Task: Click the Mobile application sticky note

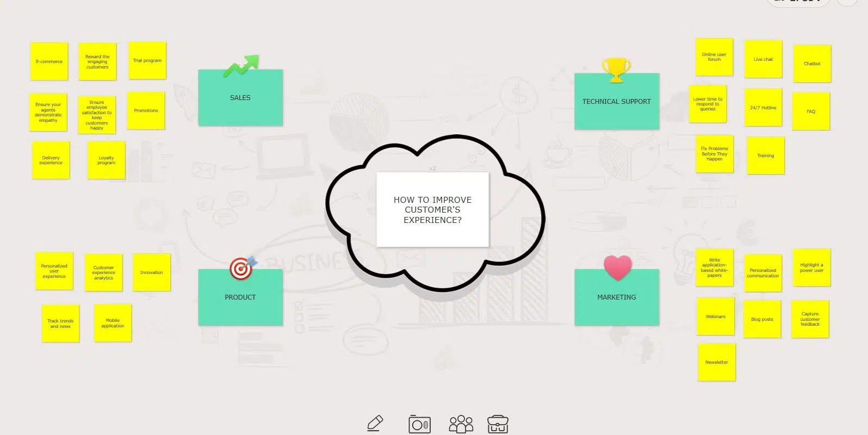Action: point(113,323)
